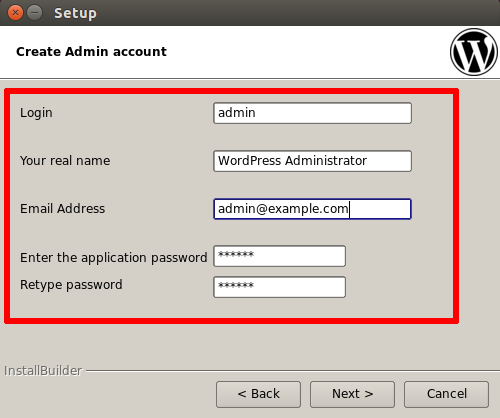Focus the Login input field containing admin
The height and width of the screenshot is (418, 500).
pos(312,113)
